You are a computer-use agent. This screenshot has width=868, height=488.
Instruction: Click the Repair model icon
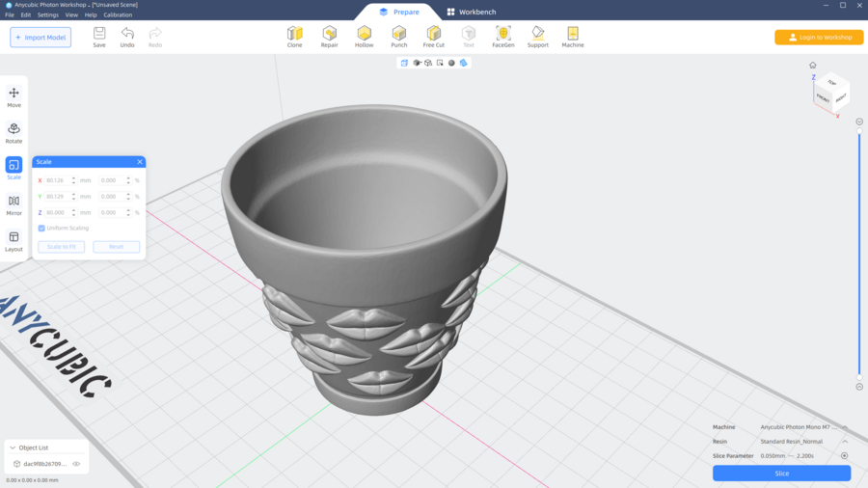click(x=329, y=37)
